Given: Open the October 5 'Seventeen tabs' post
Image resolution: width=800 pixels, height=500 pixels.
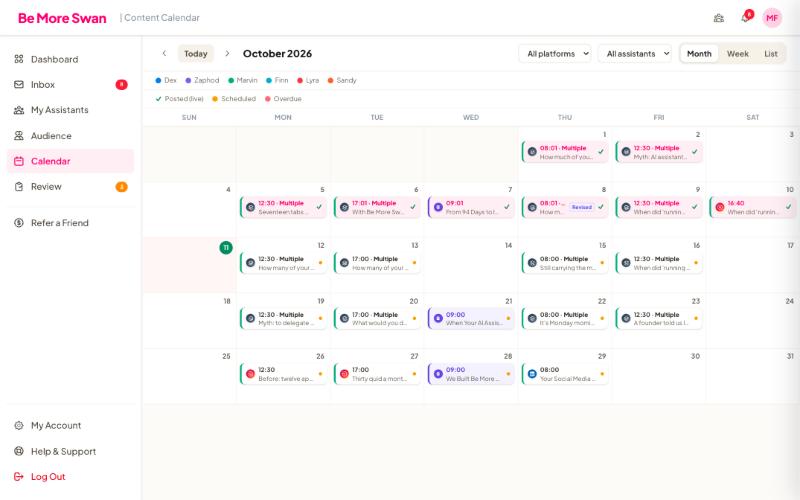Looking at the screenshot, I should tap(284, 207).
